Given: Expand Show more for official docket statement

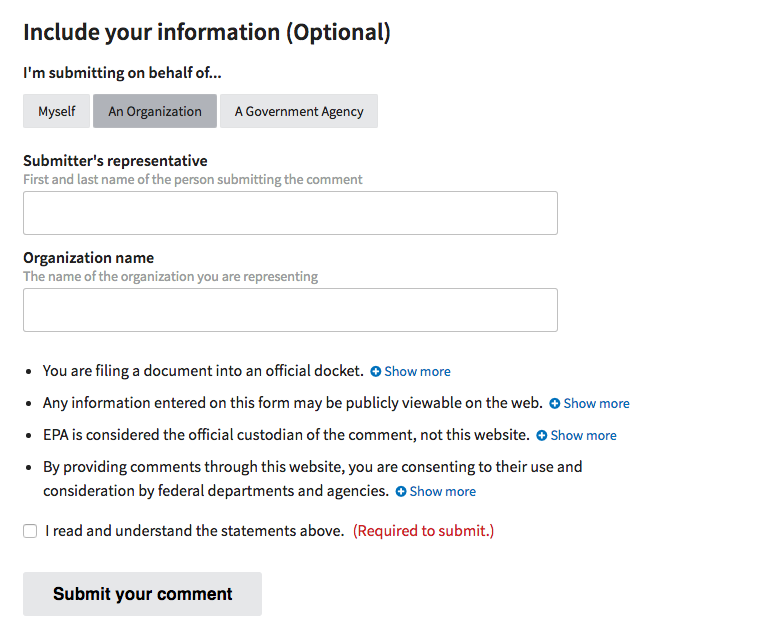Looking at the screenshot, I should pyautogui.click(x=417, y=371).
